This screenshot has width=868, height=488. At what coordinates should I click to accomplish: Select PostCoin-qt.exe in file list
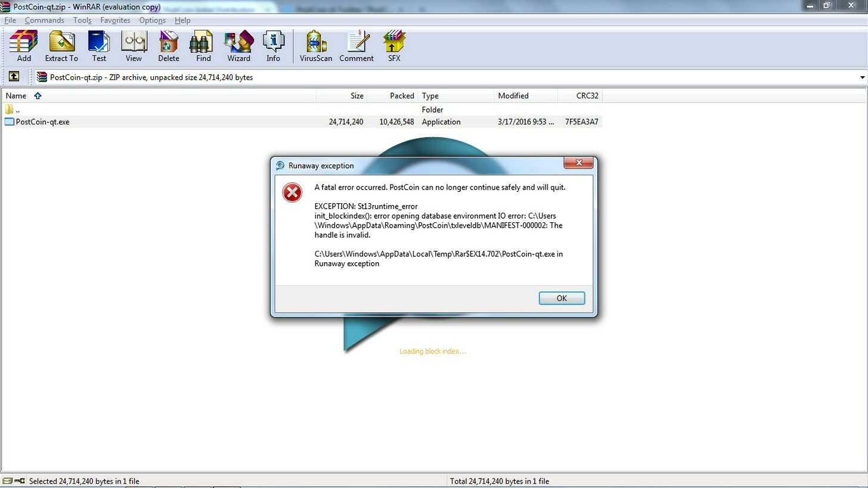tap(42, 122)
